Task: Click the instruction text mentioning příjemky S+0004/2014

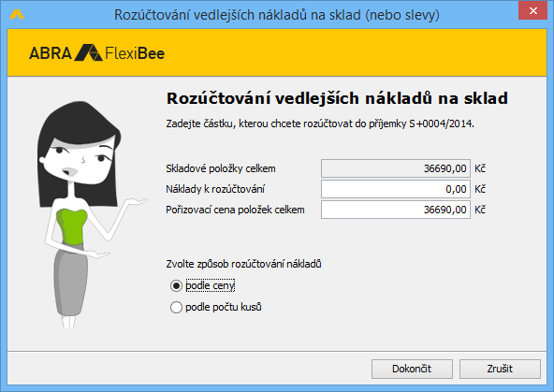Action: pos(320,123)
